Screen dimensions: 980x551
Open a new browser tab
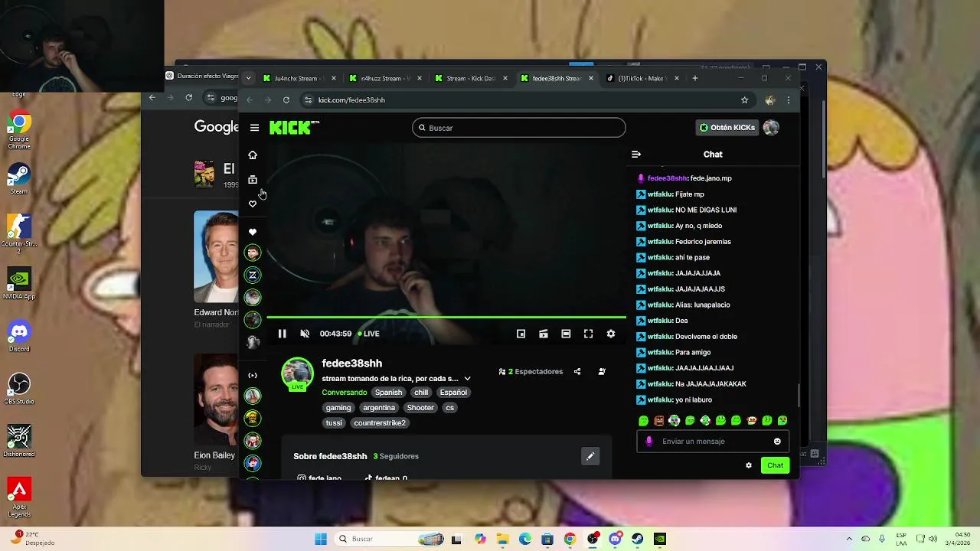click(695, 78)
